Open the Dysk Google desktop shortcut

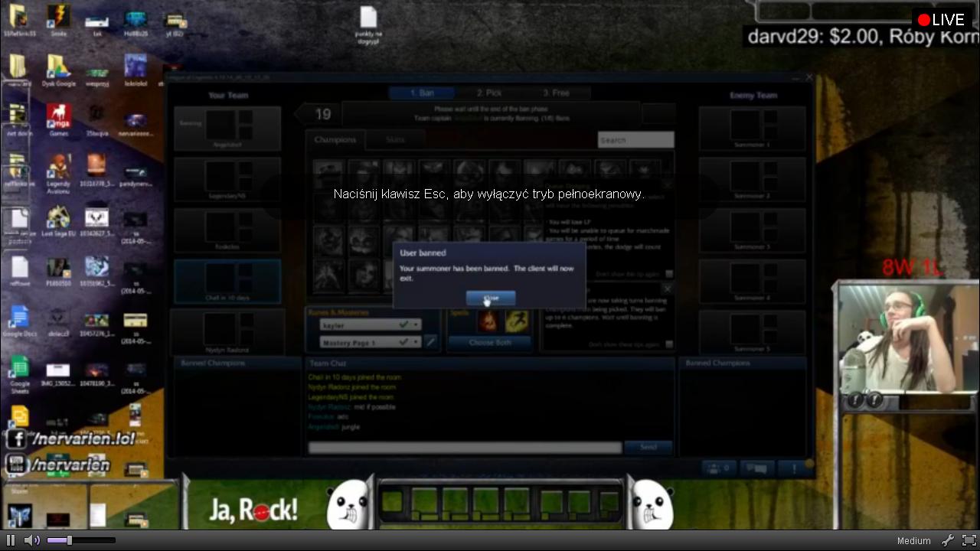pyautogui.click(x=58, y=70)
